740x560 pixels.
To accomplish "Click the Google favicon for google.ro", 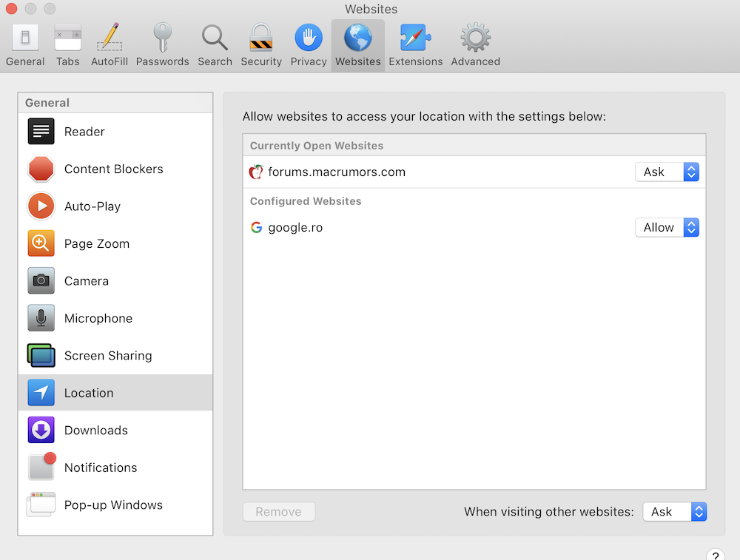I will tap(256, 227).
